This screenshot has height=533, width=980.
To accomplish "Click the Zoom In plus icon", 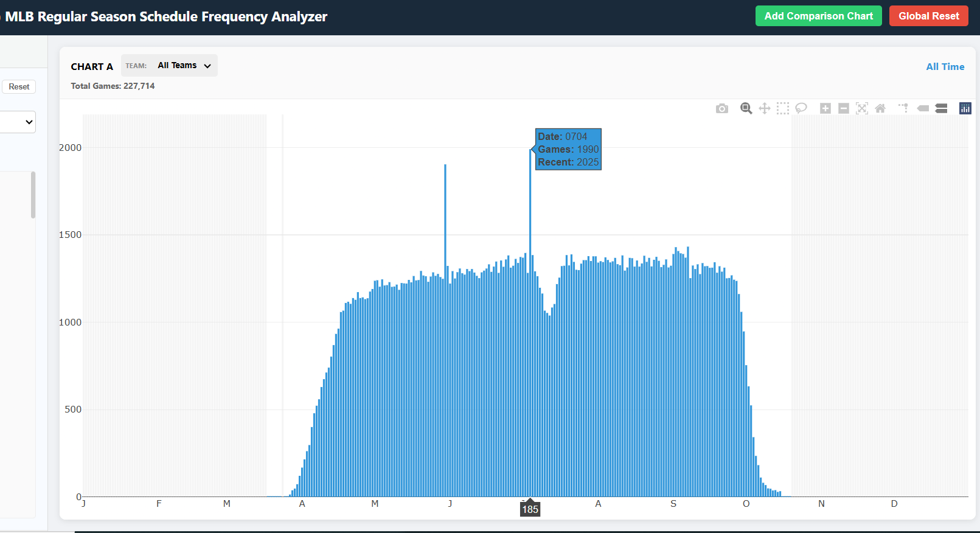I will 825,108.
